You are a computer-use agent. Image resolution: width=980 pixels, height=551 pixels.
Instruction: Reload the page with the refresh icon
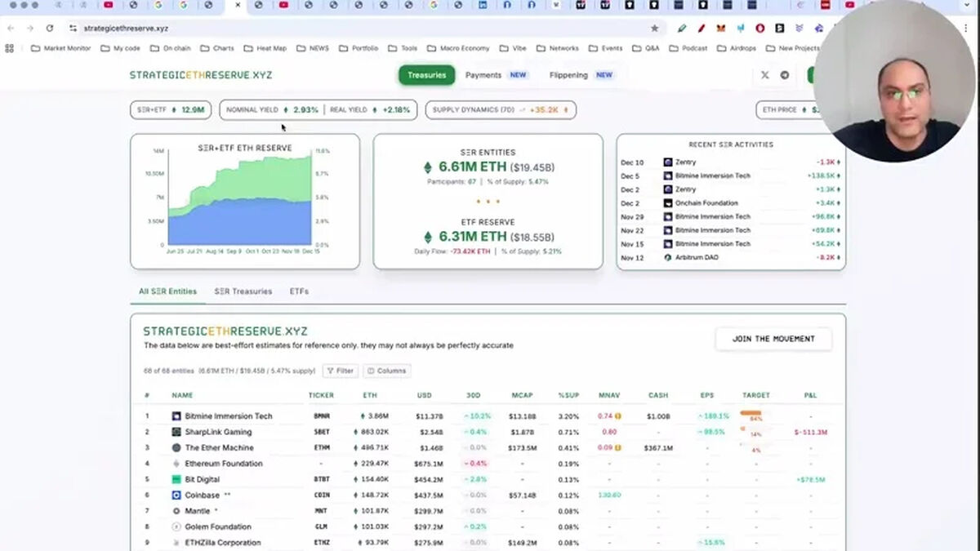50,28
